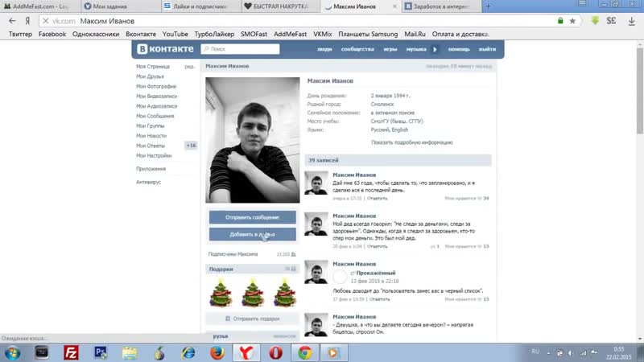This screenshot has width=644, height=362.
Task: Switch the RU language indicator
Action: [x=535, y=352]
